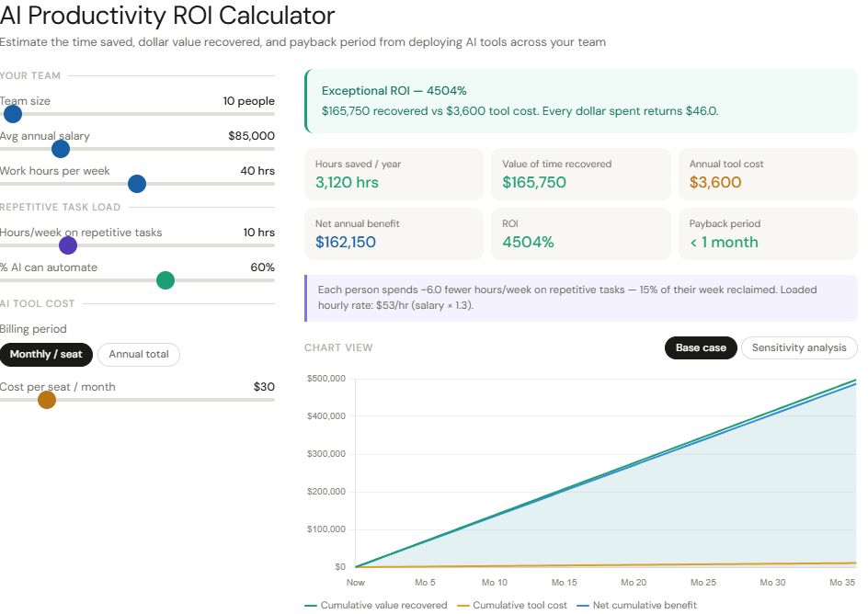The image size is (868, 614).
Task: Switch to Sensitivity analysis chart
Action: (x=798, y=348)
